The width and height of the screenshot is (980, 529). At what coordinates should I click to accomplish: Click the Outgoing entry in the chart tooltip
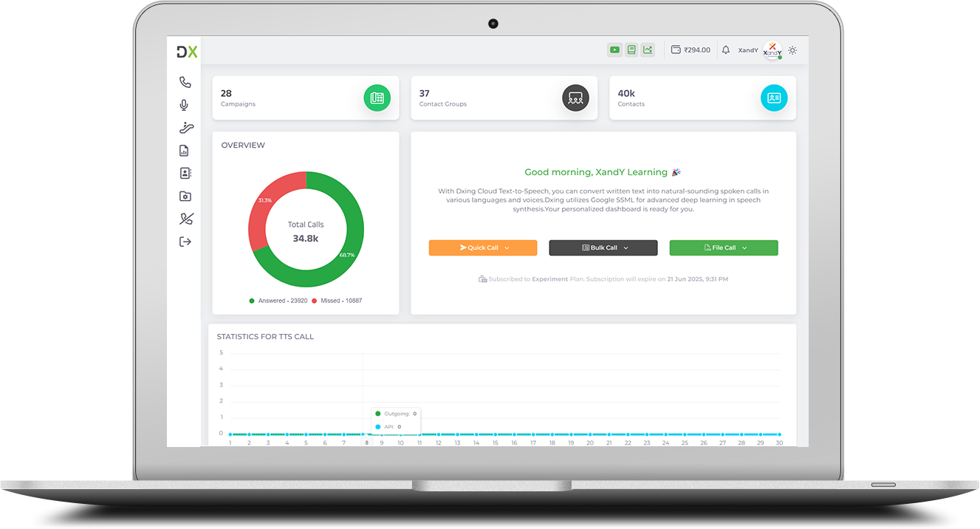(397, 414)
